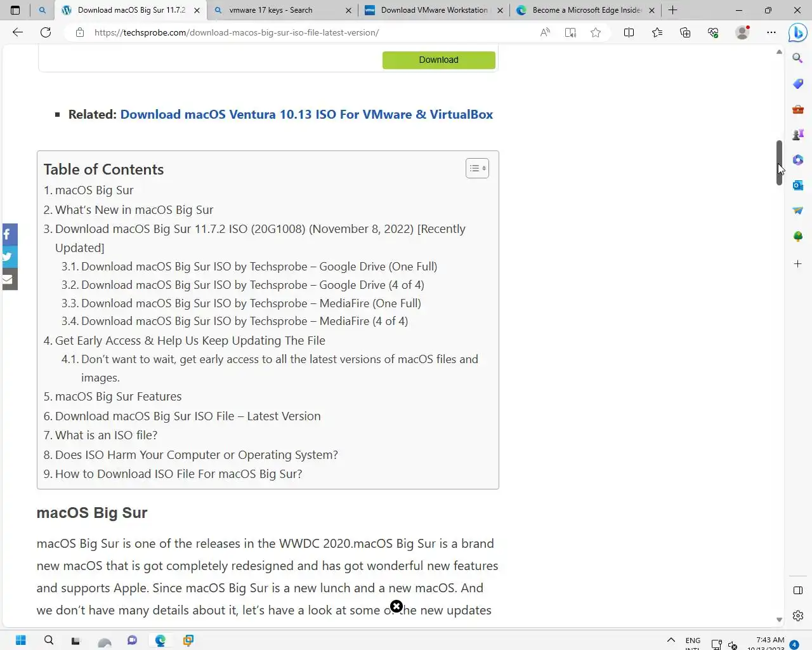Click the scrollbar down arrow
Screen dimensions: 812x650
[x=779, y=620]
